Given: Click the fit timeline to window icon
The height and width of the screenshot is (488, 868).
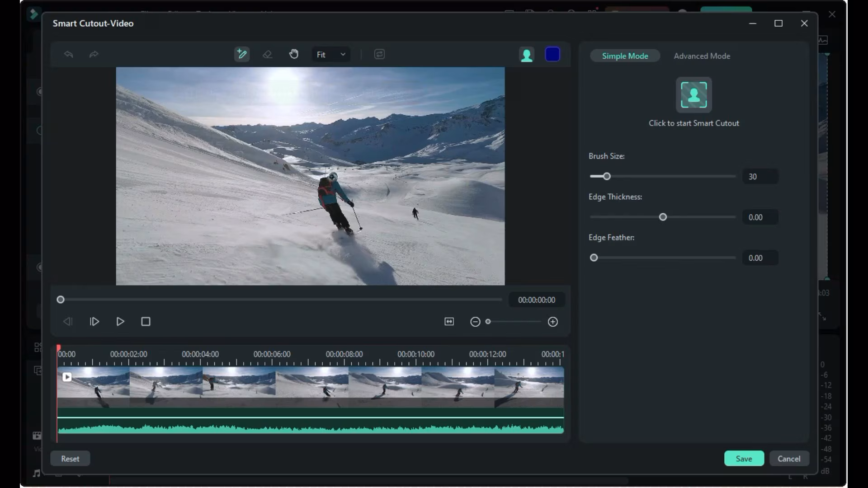Looking at the screenshot, I should [x=449, y=322].
